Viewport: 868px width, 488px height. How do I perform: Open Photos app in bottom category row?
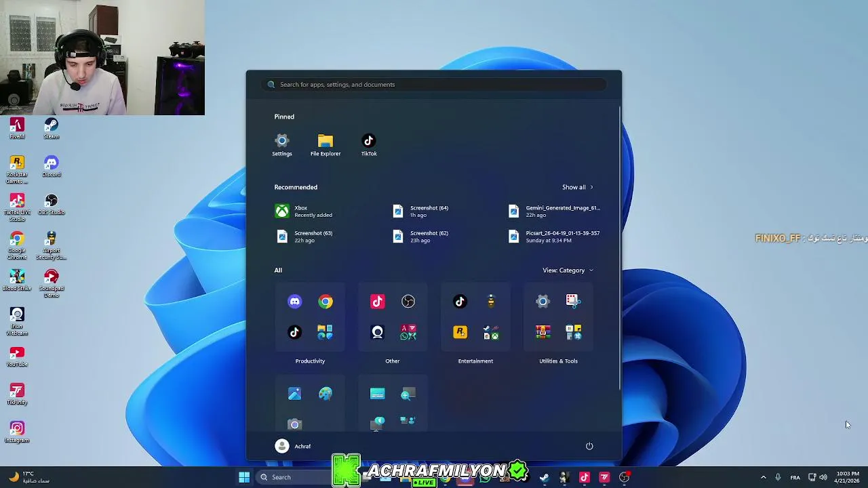tap(294, 394)
